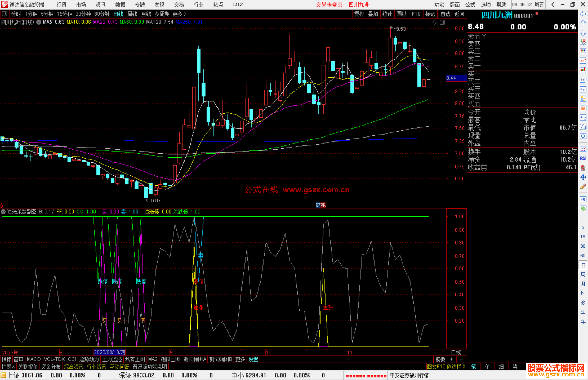588x380 pixels.
Task: Click the F12 sidebar icon
Action: pyautogui.click(x=583, y=118)
